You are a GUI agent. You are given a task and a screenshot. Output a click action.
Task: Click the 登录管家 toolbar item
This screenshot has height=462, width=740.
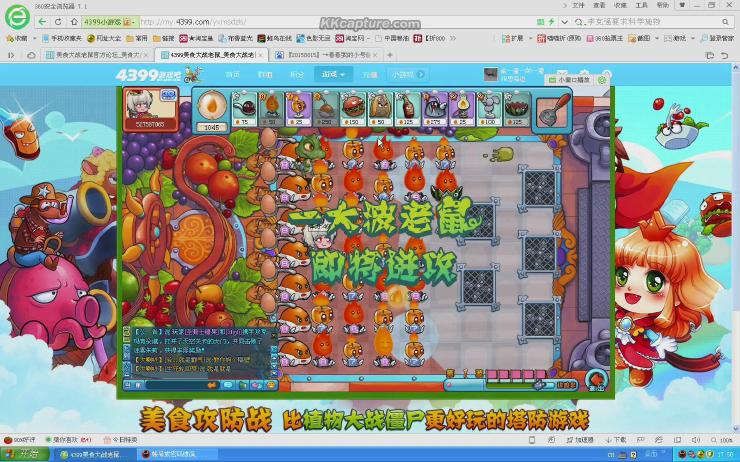pyautogui.click(x=716, y=38)
